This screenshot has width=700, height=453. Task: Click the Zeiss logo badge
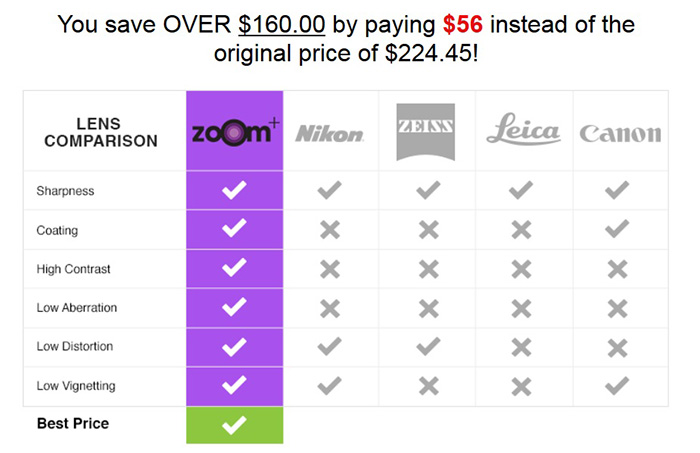425,132
